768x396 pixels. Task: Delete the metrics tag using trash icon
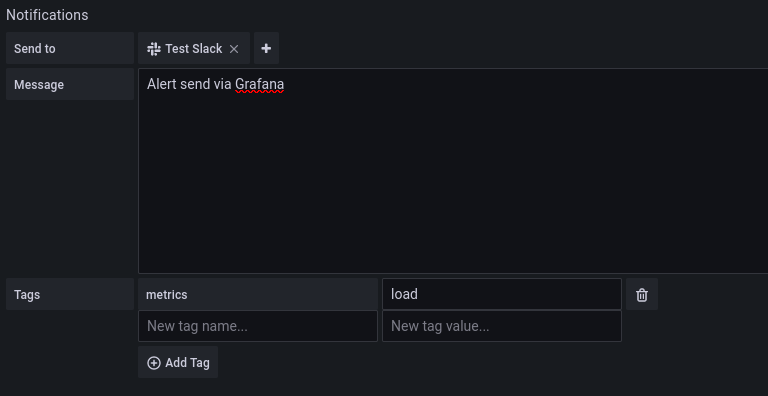pos(642,295)
